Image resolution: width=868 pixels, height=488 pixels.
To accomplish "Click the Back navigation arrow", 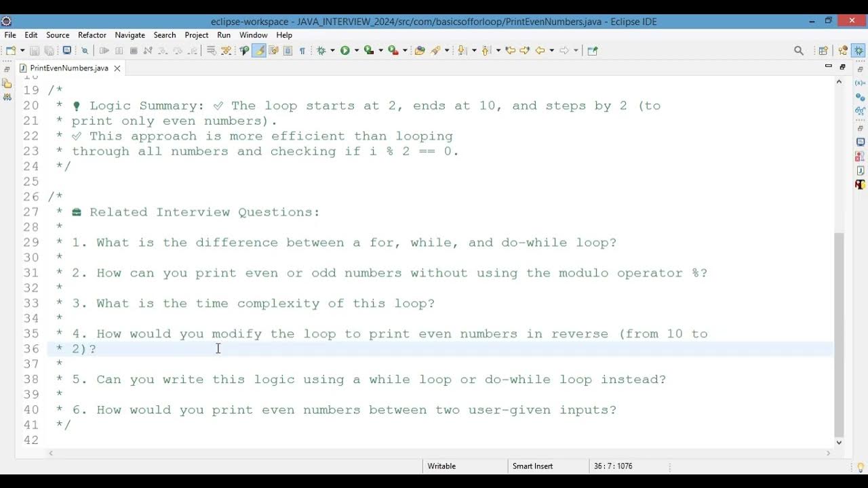I will point(540,50).
